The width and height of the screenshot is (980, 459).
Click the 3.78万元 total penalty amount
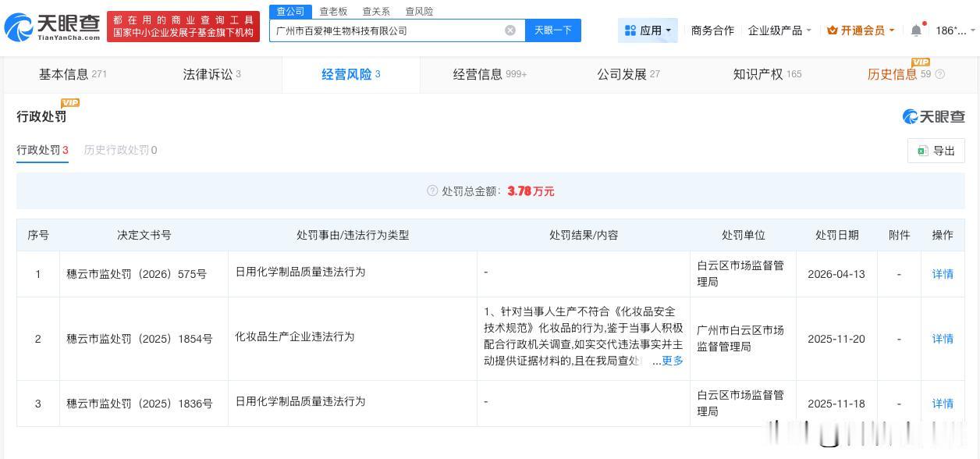(531, 191)
